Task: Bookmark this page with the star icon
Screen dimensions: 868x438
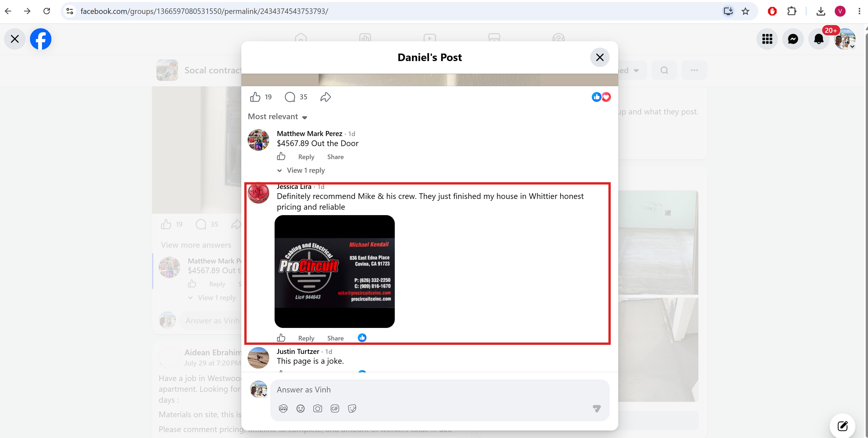Action: click(x=745, y=11)
